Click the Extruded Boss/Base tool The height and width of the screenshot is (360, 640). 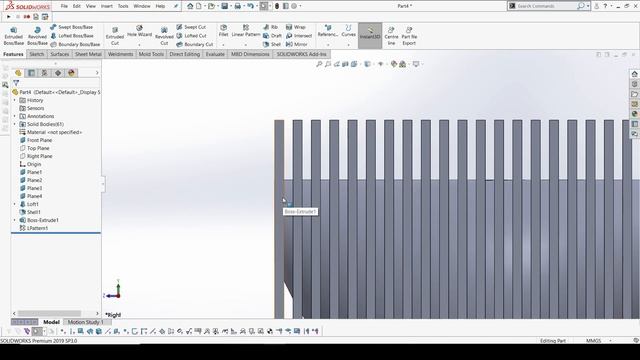(x=13, y=36)
